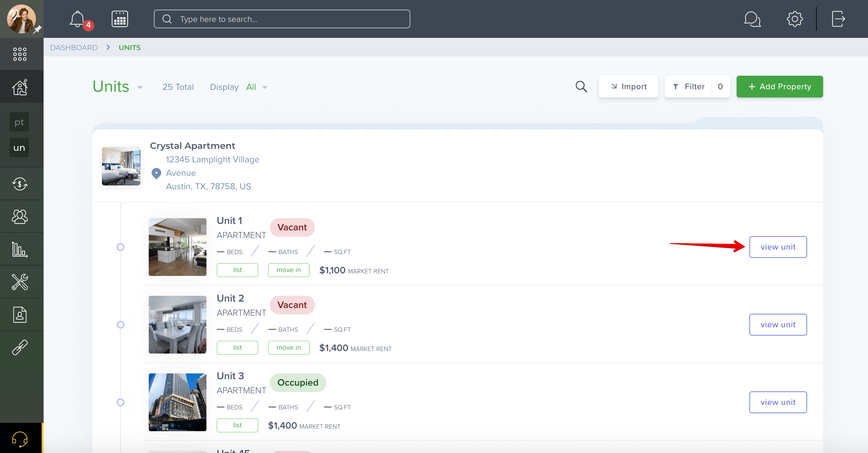
Task: Focus the top search input field
Action: point(282,19)
